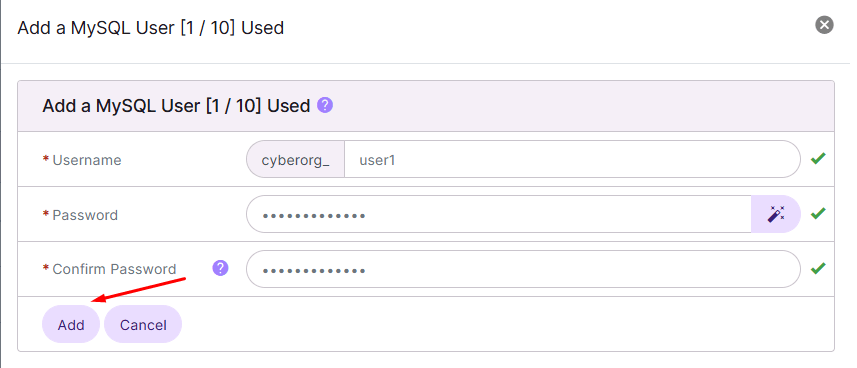Open help icon beside panel heading

pyautogui.click(x=325, y=105)
